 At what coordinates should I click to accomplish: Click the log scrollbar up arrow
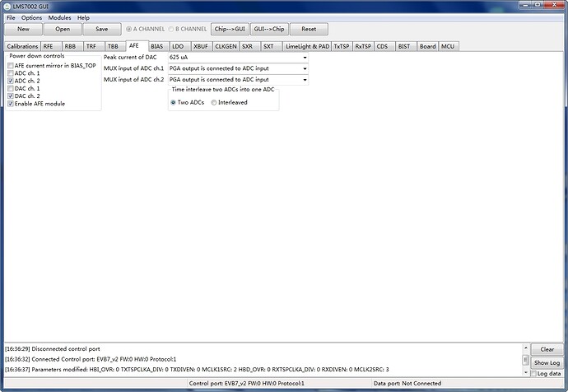pyautogui.click(x=526, y=348)
